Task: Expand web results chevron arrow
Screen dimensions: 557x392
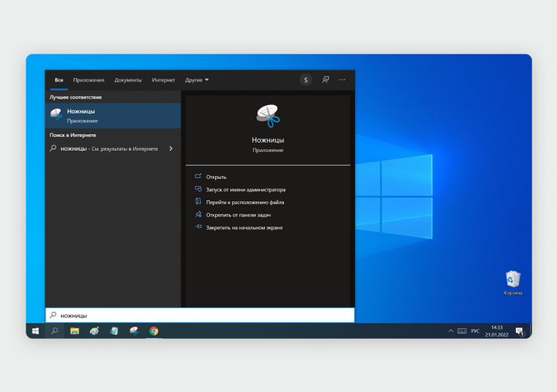Action: (x=171, y=149)
